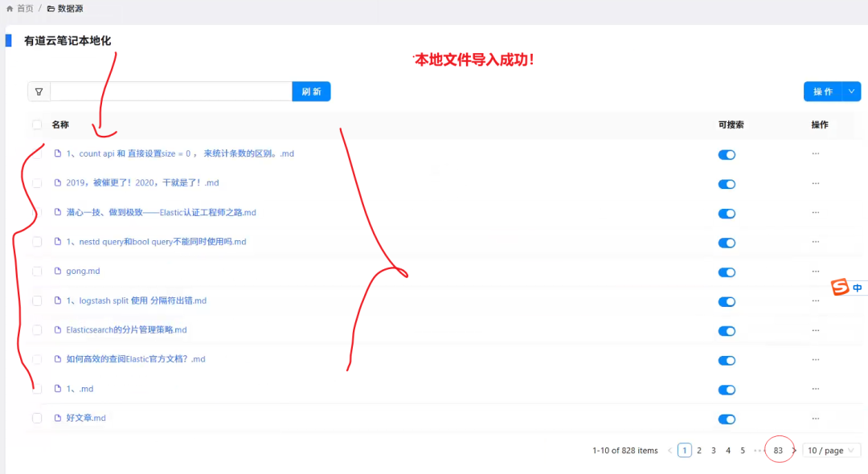Click the 可搜索 column header
This screenshot has height=474, width=868.
click(731, 125)
